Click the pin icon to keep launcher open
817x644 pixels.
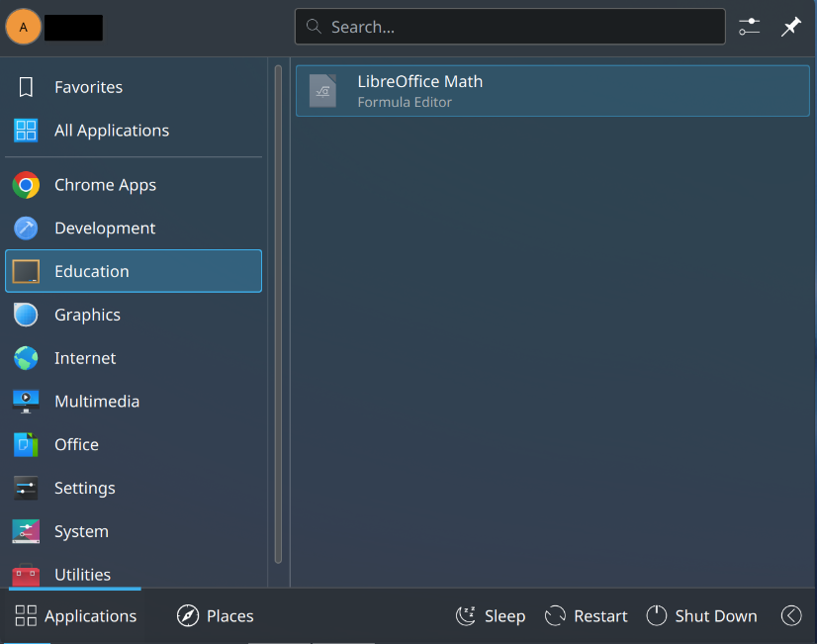[790, 27]
